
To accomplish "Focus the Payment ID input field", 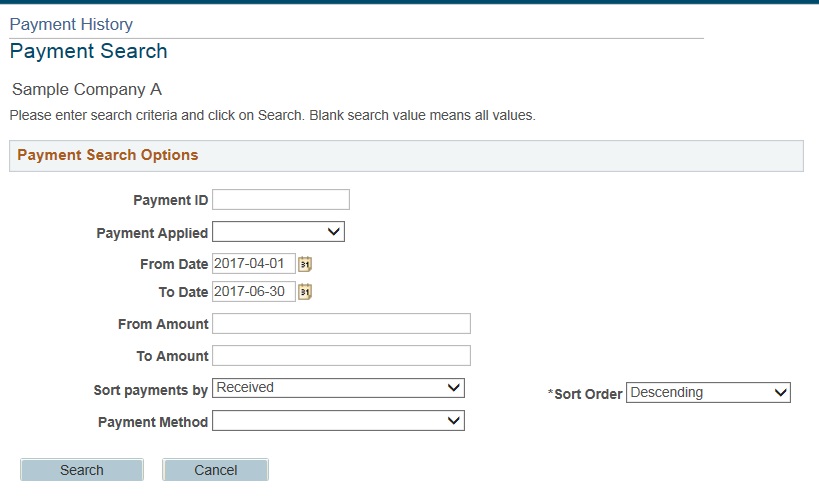I will pyautogui.click(x=281, y=199).
